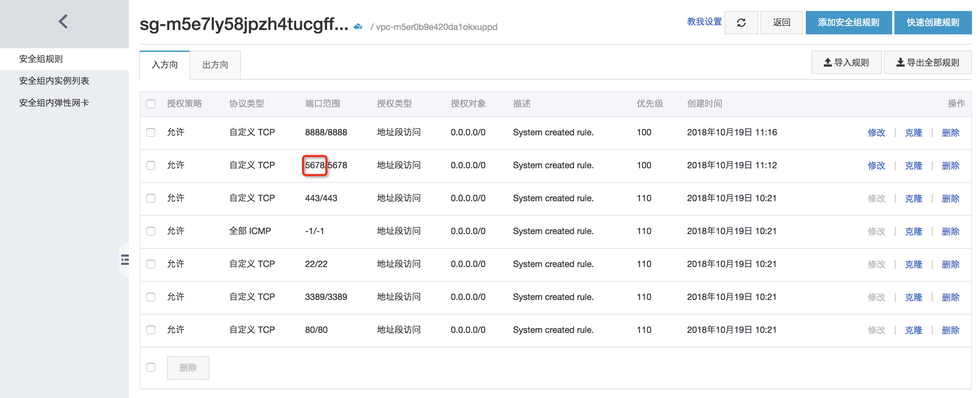Click the VPC id vpc-m5er0b9e420da1okxuppd
The image size is (980, 398).
coord(436,27)
